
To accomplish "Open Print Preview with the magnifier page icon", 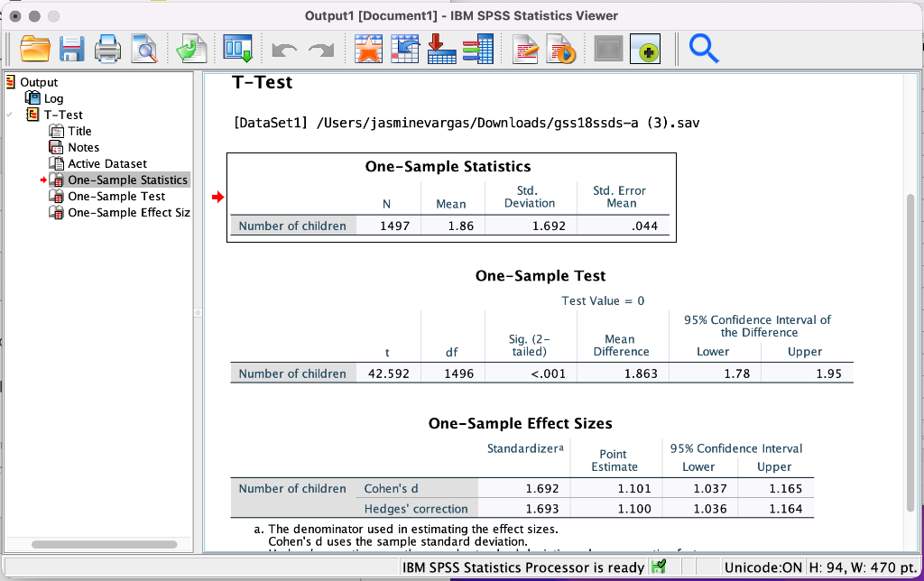I will pos(144,49).
